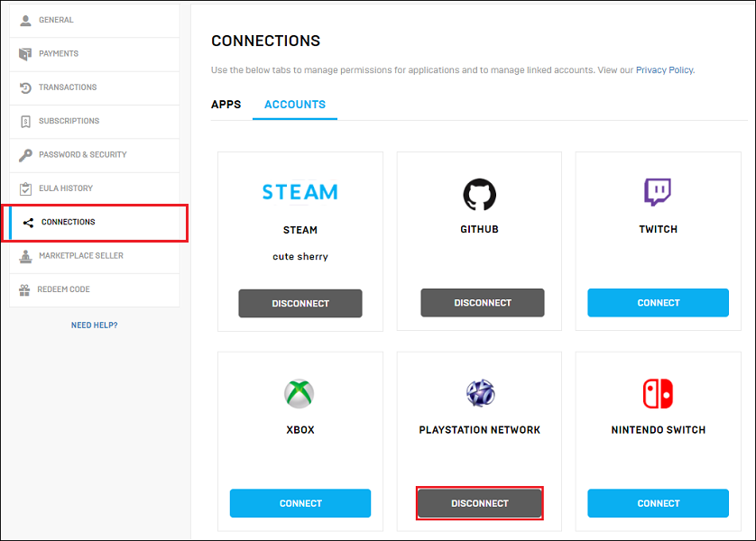Viewport: 756px width, 541px height.
Task: Go to Transactions in sidebar
Action: click(x=95, y=87)
